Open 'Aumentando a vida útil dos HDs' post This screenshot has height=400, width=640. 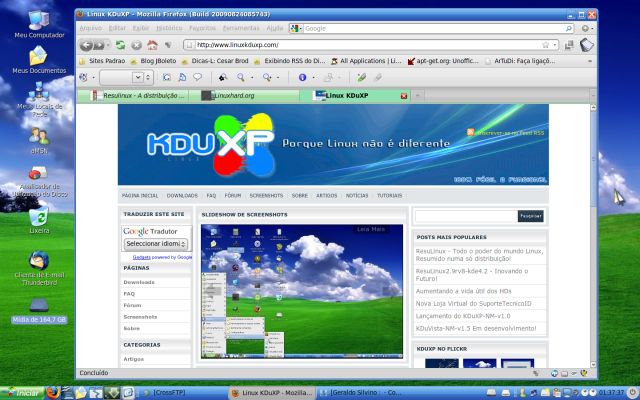pos(463,291)
